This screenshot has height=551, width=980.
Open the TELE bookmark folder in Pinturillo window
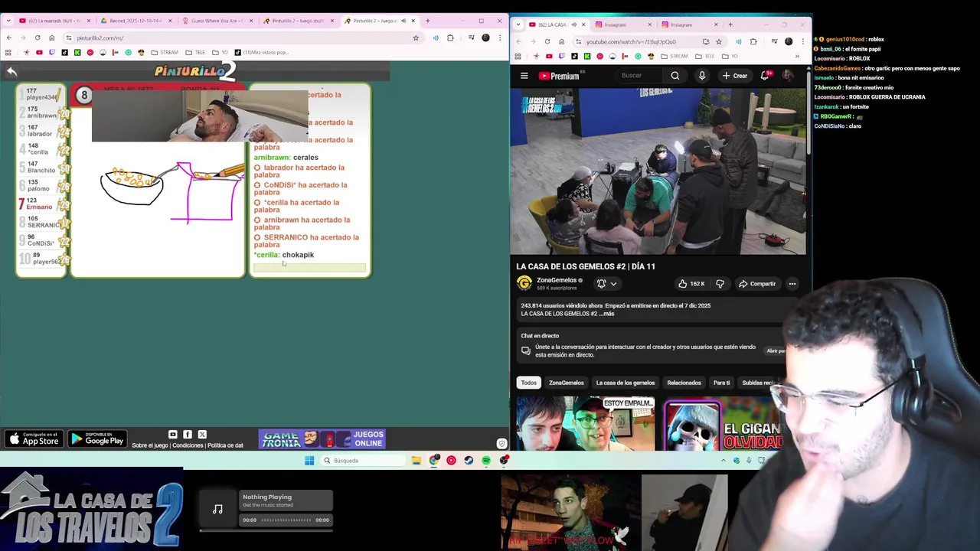[x=195, y=53]
